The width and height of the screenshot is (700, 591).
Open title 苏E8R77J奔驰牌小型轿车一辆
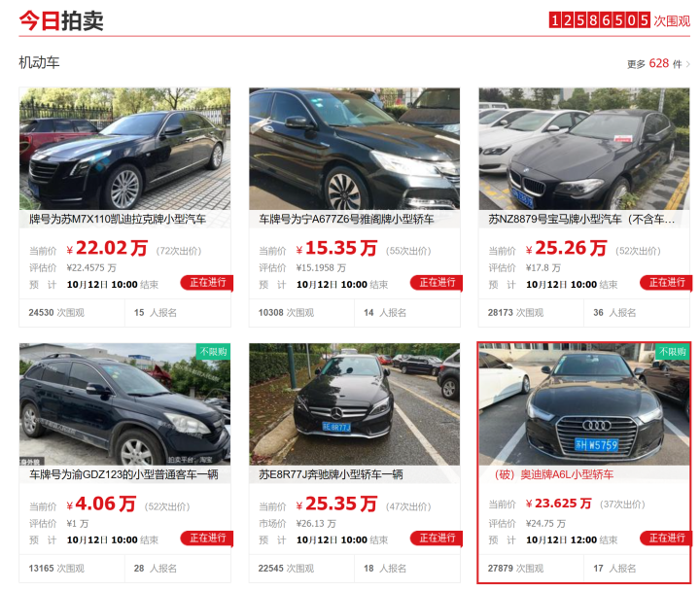331,474
